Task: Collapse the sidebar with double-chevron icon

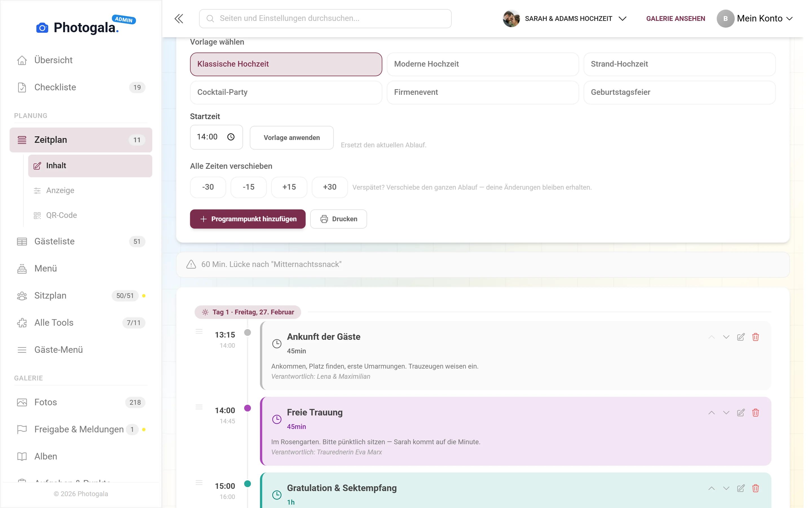Action: [179, 18]
